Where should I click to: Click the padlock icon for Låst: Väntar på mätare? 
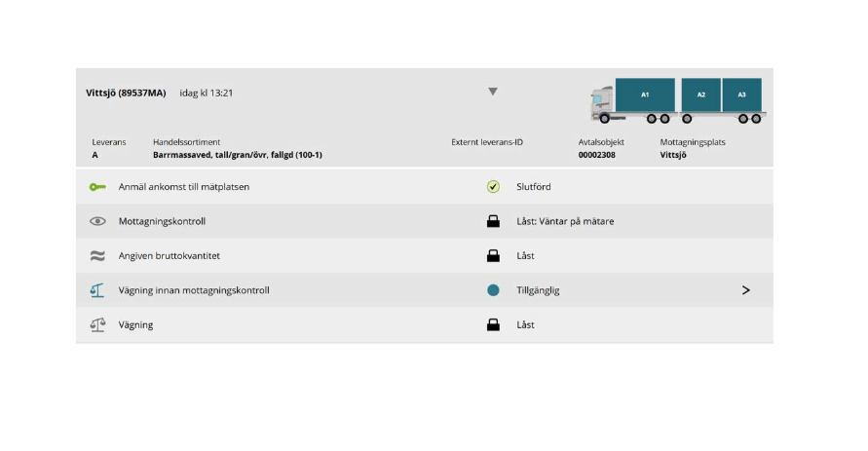click(x=493, y=221)
